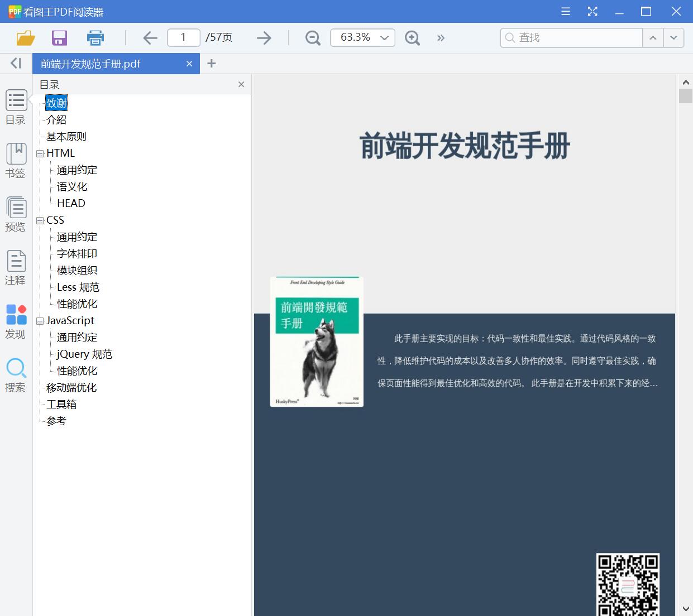This screenshot has width=693, height=616.
Task: Collapse the HTML section in the outline
Action: (40, 153)
